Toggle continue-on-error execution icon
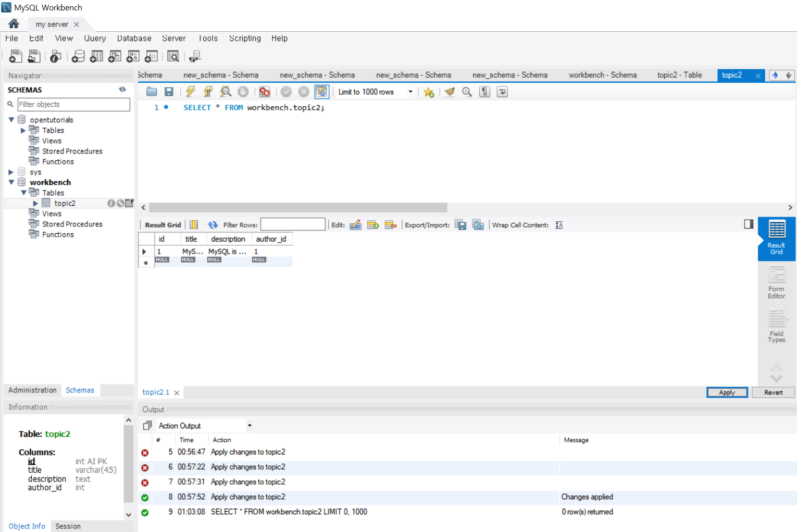This screenshot has width=797, height=532. pos(265,92)
